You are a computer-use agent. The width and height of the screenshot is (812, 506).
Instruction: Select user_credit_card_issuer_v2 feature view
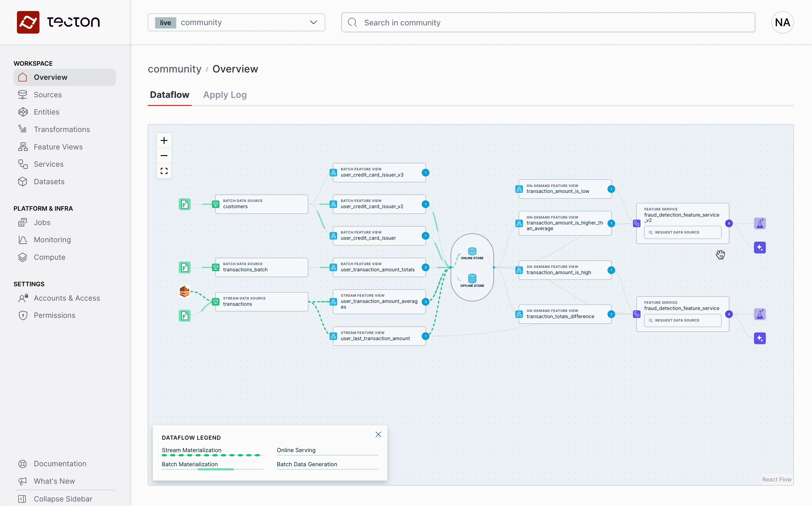point(379,204)
